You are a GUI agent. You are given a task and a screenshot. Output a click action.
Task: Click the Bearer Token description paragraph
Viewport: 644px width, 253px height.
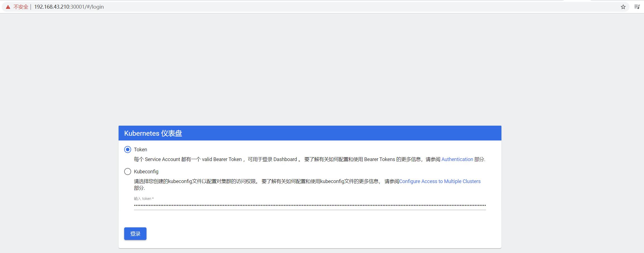pyautogui.click(x=309, y=159)
